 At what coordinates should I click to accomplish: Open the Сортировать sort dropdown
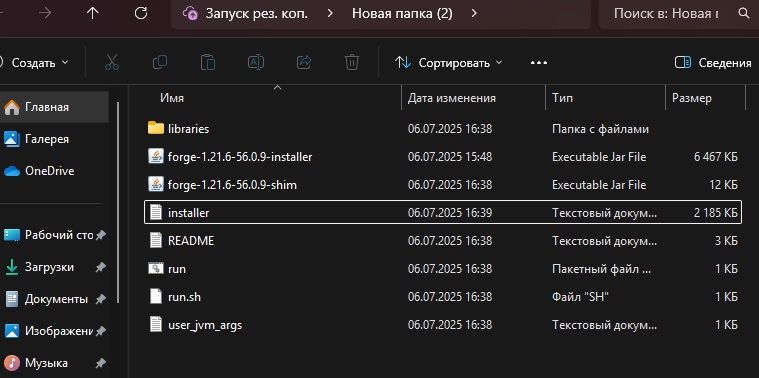click(449, 62)
